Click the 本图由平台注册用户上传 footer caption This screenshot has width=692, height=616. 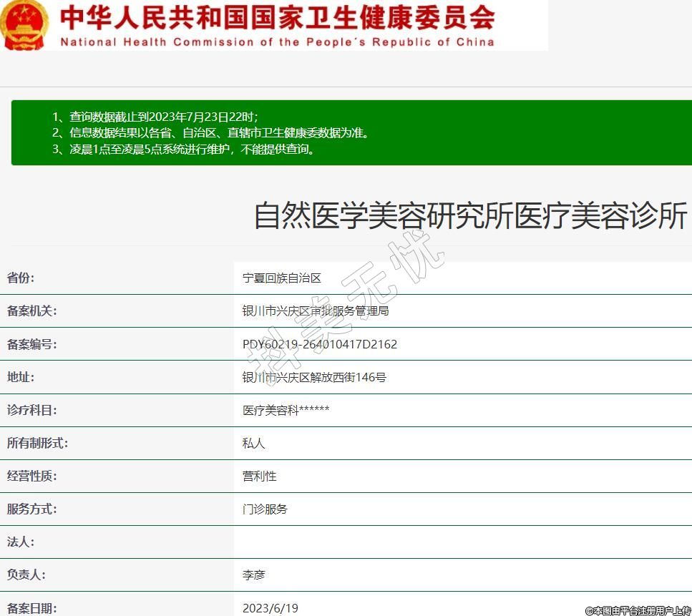(x=637, y=610)
